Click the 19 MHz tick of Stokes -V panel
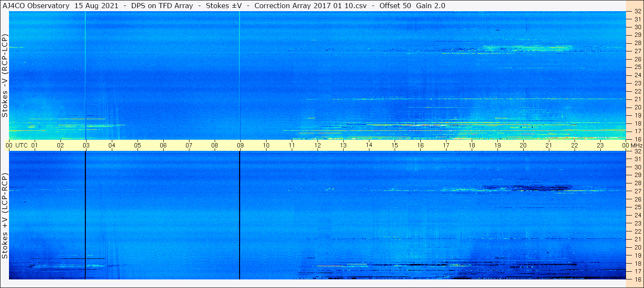Viewport: 644px width, 288px height. pos(638,115)
